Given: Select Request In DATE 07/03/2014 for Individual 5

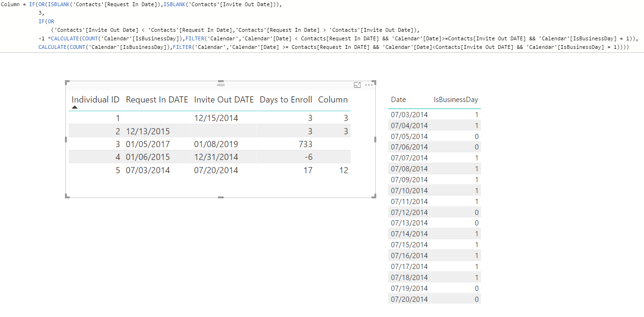Looking at the screenshot, I should point(148,170).
